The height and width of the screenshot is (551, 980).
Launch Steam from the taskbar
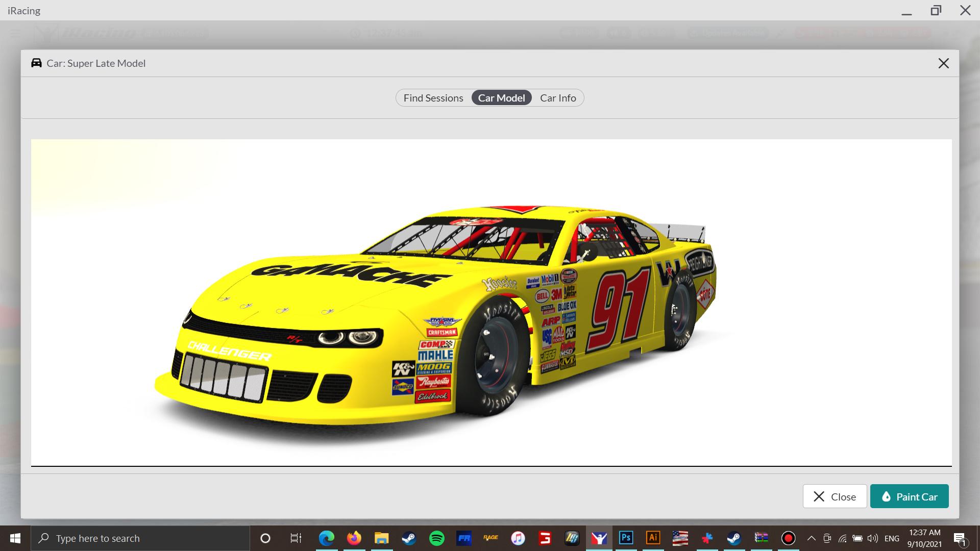coord(409,538)
